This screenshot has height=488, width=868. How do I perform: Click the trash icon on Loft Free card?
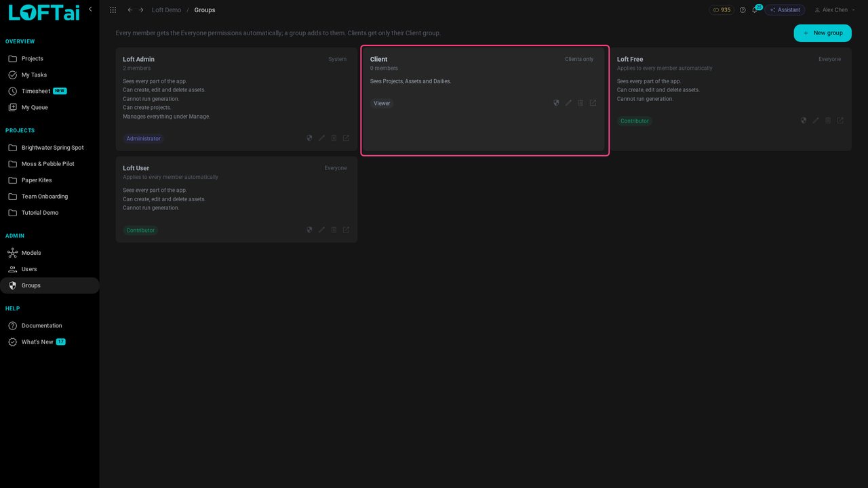[x=828, y=121]
